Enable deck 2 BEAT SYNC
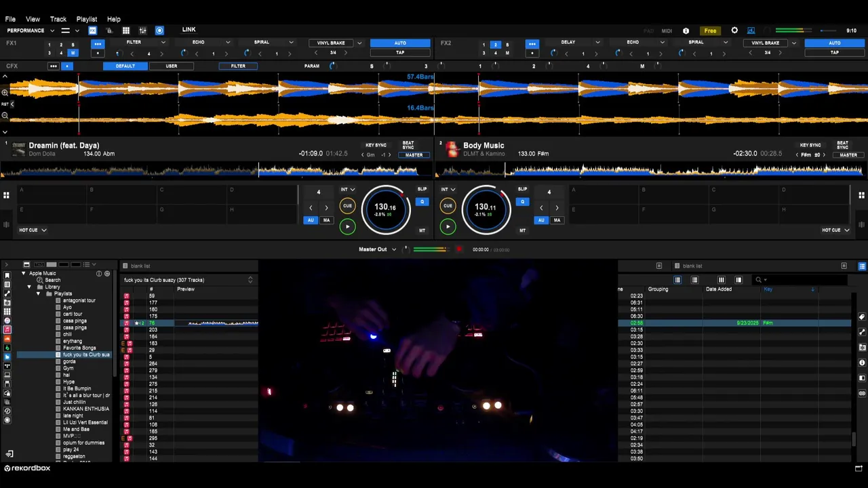This screenshot has height=488, width=868. pyautogui.click(x=842, y=145)
